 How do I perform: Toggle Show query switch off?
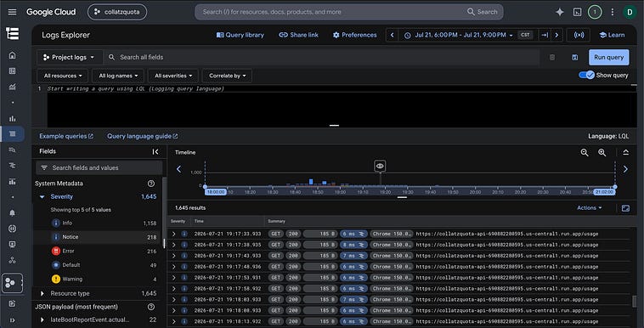tap(586, 76)
